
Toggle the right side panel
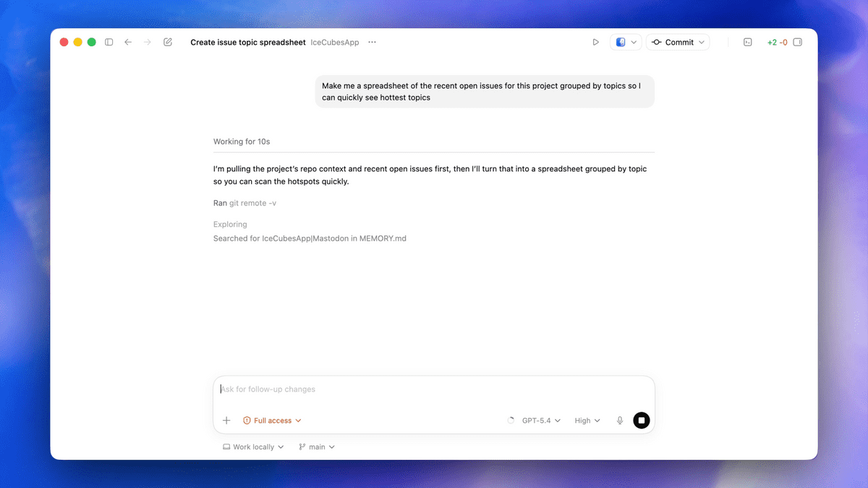pyautogui.click(x=798, y=43)
